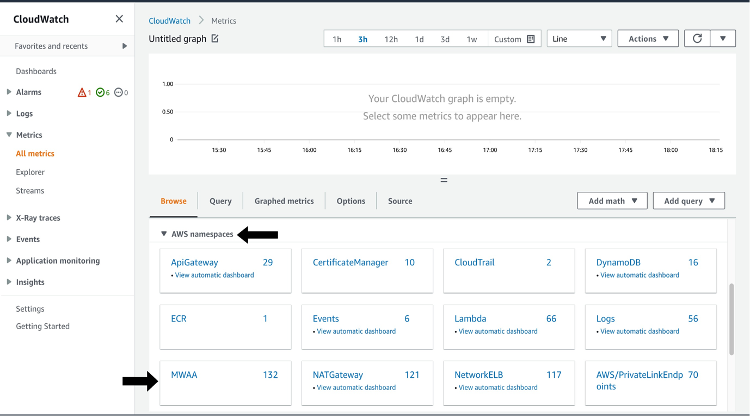Expand X-Ray traces section
The image size is (750, 416).
[x=9, y=218]
